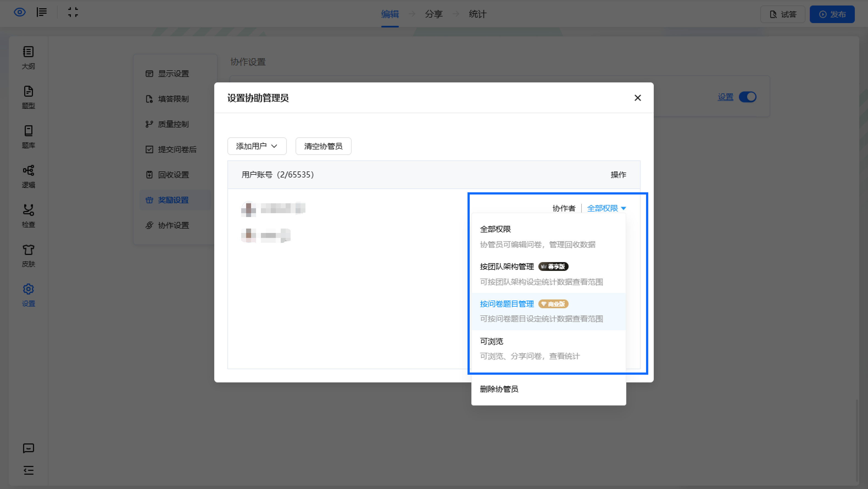Open the 检查 check panel

(28, 216)
